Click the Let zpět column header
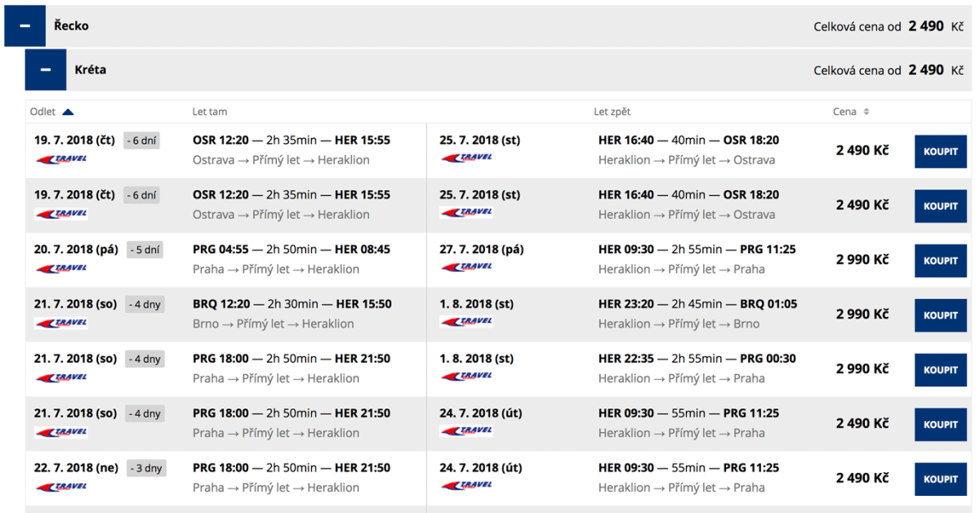This screenshot has width=980, height=513. point(612,112)
